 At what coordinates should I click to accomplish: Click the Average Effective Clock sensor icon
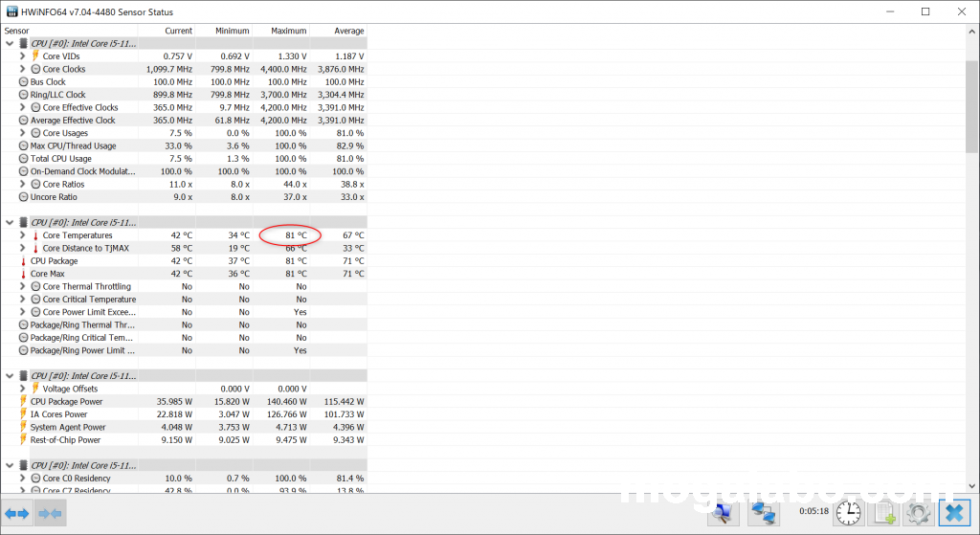[24, 121]
